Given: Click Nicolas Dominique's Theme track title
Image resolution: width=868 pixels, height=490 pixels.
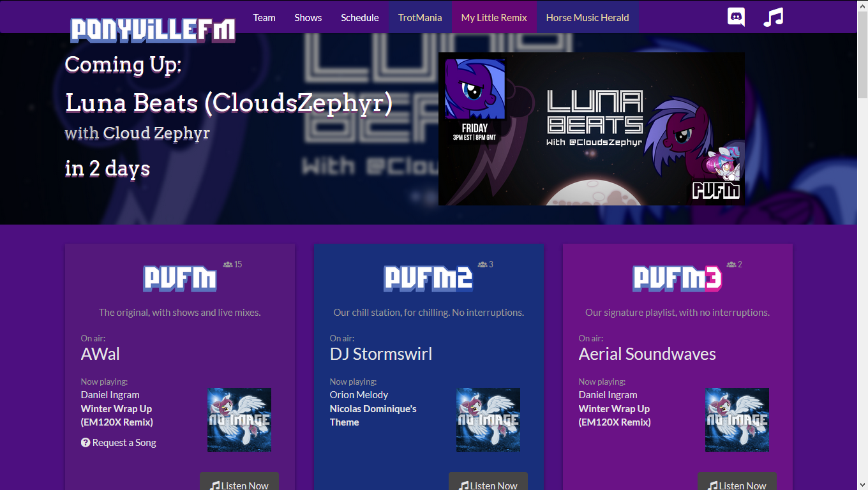Looking at the screenshot, I should (373, 415).
